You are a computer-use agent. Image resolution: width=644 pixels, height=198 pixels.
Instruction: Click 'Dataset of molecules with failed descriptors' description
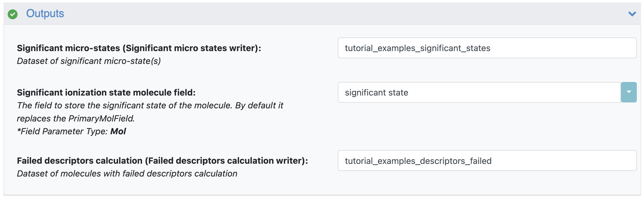[127, 174]
